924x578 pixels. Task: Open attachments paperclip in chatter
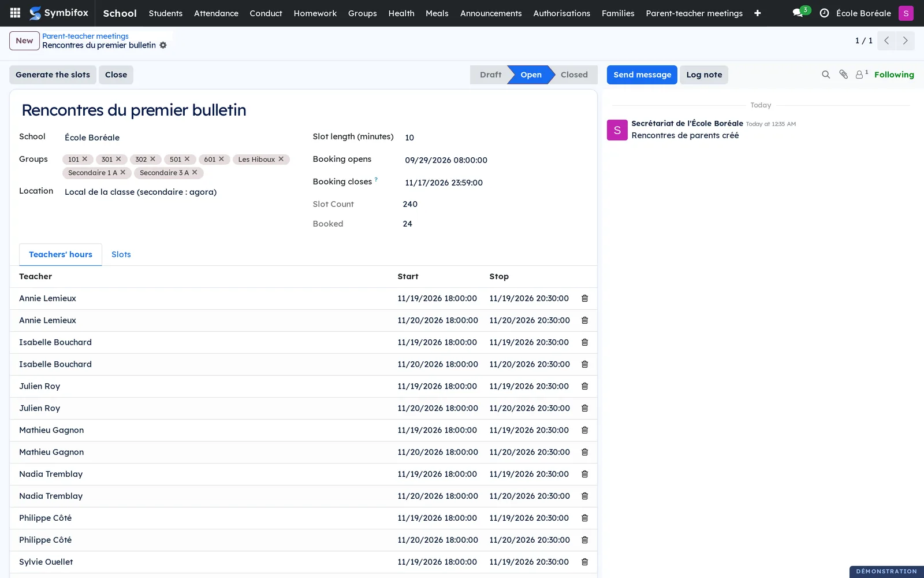843,75
